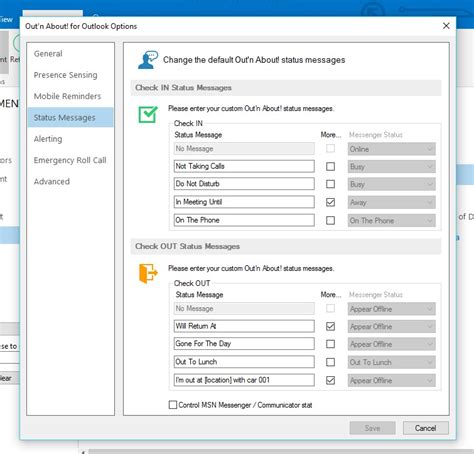Viewport: 474px width, 454px height.
Task: Tick More checkbox for Out To Lunch message
Action: (330, 362)
